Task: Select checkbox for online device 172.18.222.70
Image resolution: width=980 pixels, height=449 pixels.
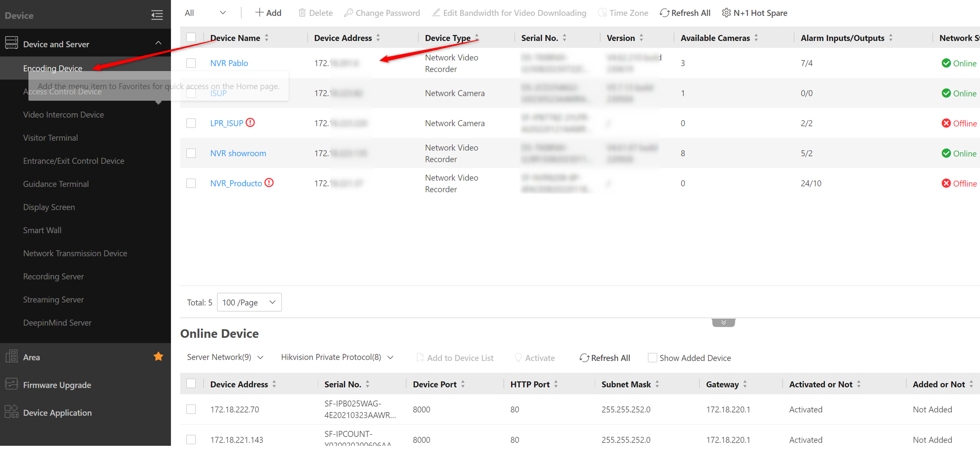Action: pyautogui.click(x=191, y=409)
